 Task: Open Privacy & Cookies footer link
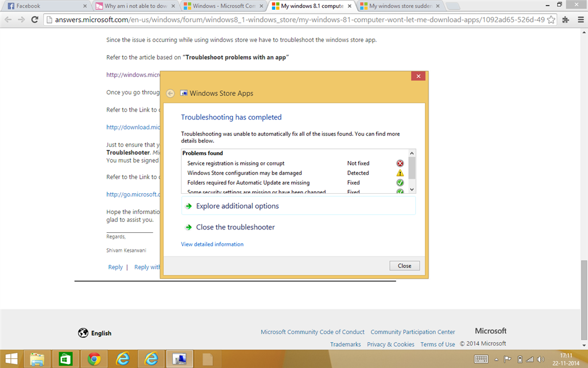click(390, 344)
